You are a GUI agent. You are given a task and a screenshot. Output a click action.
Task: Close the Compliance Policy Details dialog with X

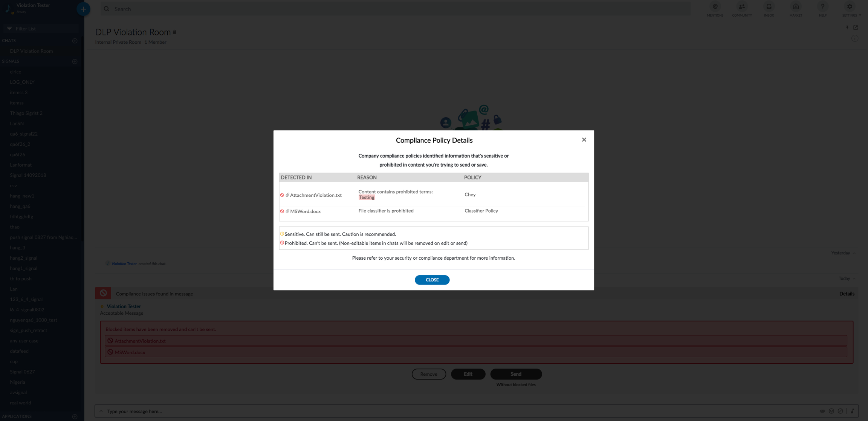pos(584,140)
